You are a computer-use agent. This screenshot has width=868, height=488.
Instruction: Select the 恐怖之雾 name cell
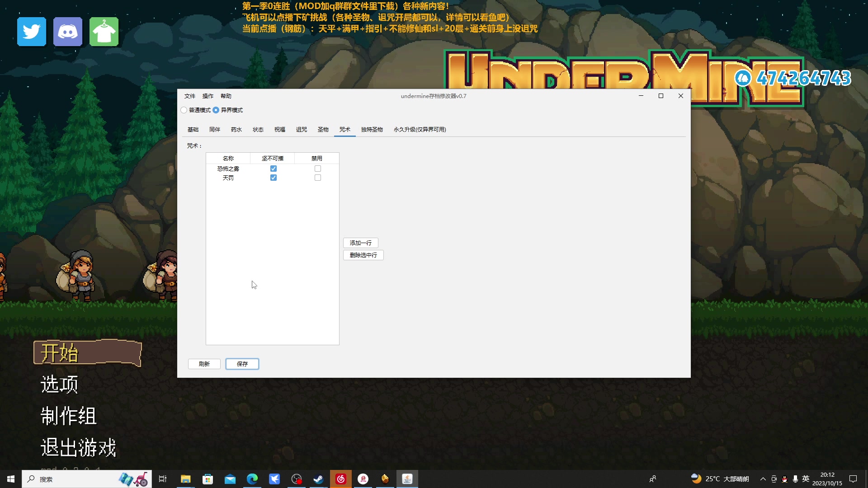coord(228,169)
